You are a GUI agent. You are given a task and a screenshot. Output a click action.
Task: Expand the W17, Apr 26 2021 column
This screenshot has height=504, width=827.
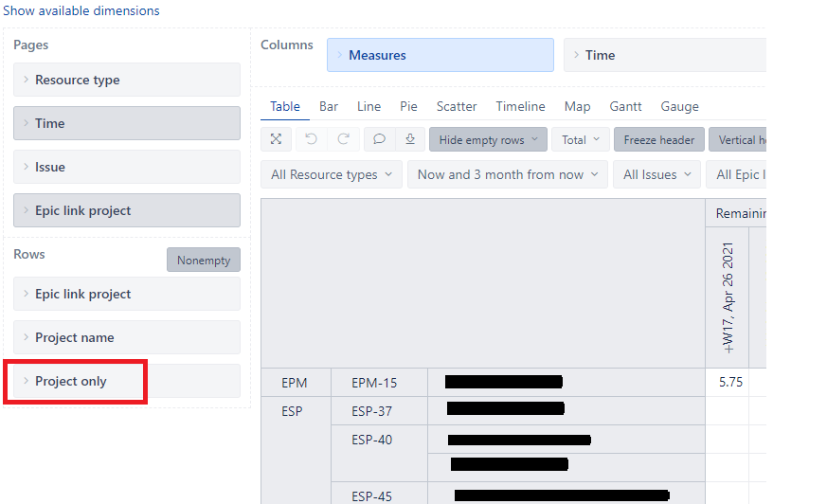[x=728, y=298]
